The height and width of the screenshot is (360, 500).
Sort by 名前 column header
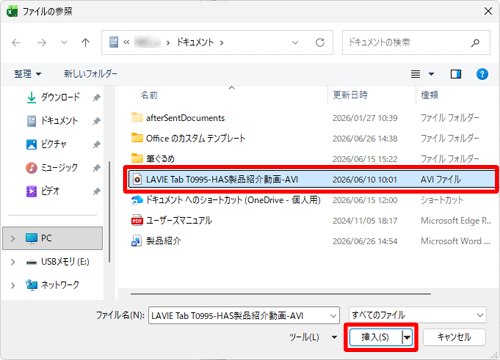point(149,95)
